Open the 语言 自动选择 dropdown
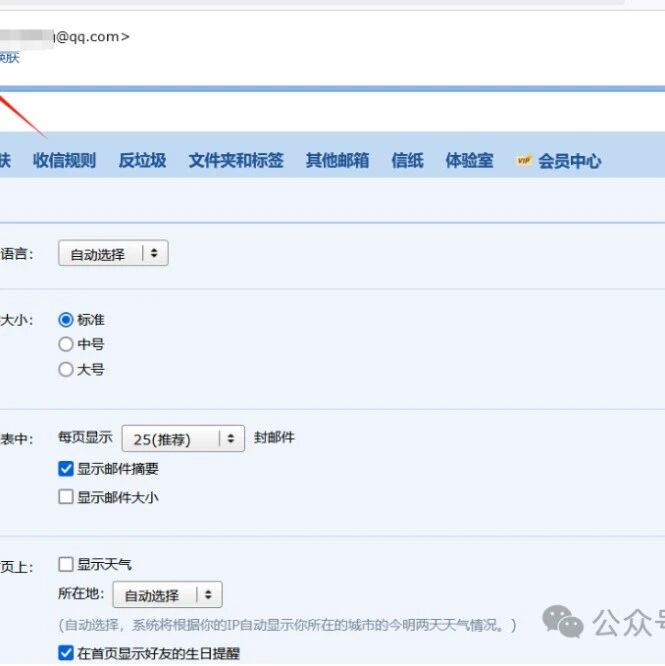Viewport: 665px width, 666px height. 113,253
